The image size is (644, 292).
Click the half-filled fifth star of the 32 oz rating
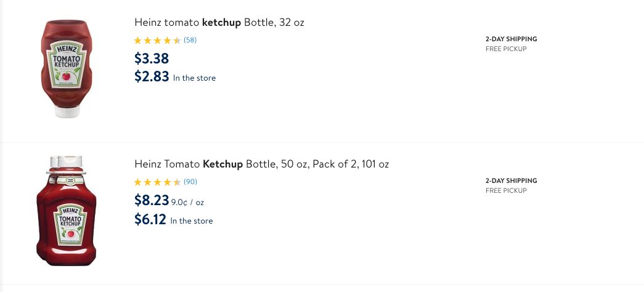tap(177, 40)
